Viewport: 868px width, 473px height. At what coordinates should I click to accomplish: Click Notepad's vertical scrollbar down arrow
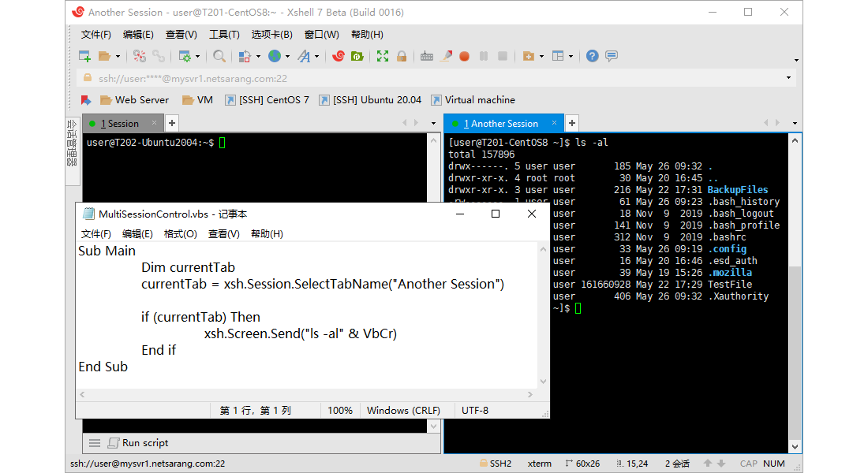(543, 382)
